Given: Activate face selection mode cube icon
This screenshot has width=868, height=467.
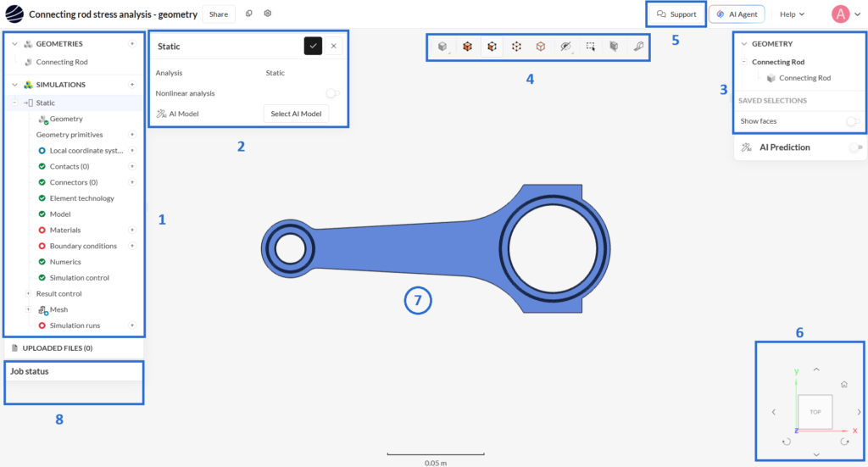Looking at the screenshot, I should [492, 47].
